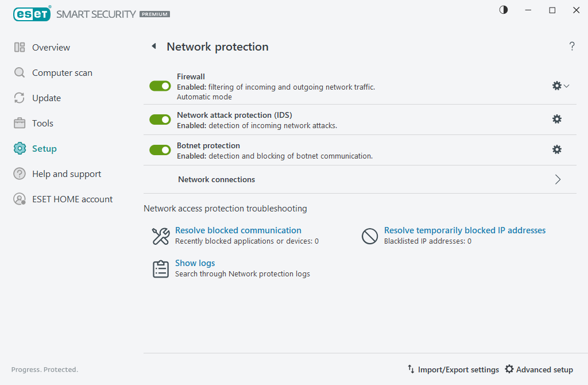Disable the Firewall toggle
The image size is (588, 385).
pos(160,86)
